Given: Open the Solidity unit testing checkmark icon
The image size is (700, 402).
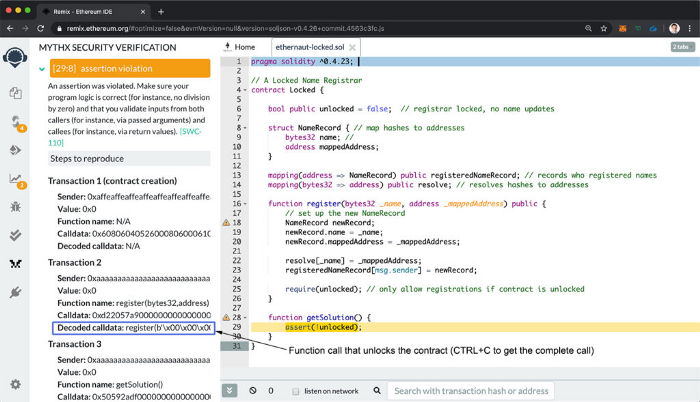Looking at the screenshot, I should click(x=15, y=235).
